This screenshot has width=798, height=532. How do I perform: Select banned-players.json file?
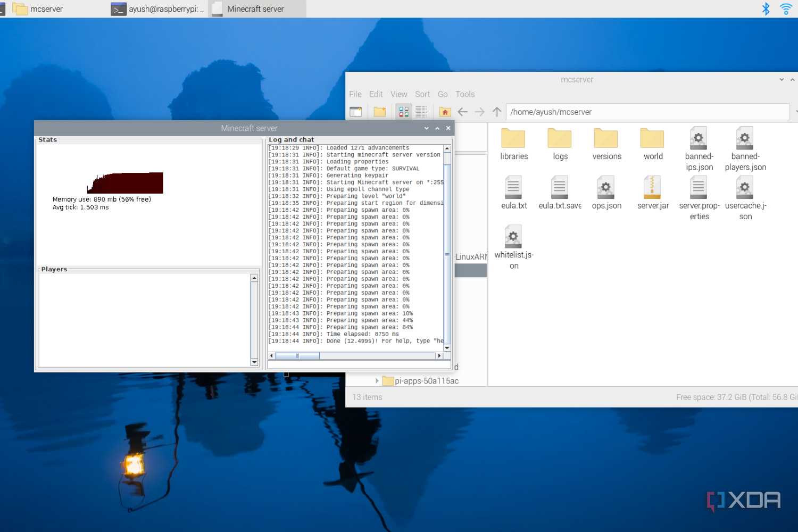[x=745, y=149]
